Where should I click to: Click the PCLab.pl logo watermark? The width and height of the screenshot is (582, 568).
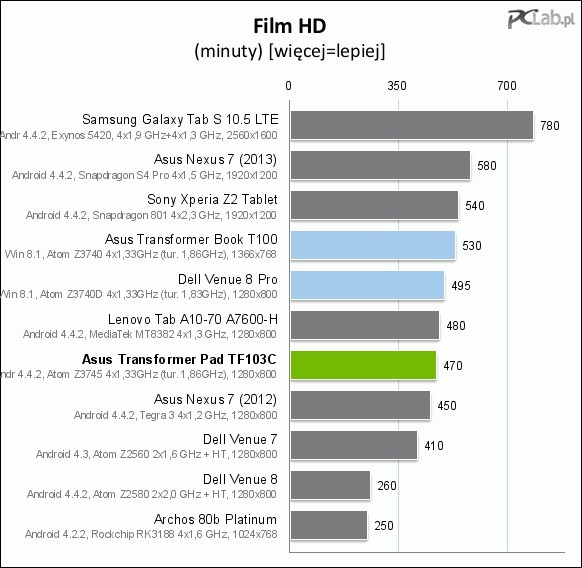(x=541, y=19)
